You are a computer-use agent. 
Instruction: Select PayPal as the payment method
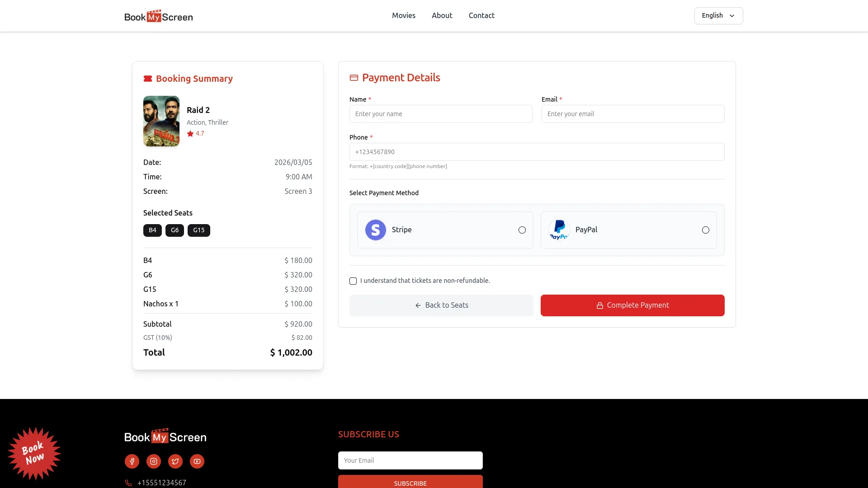[x=706, y=230]
